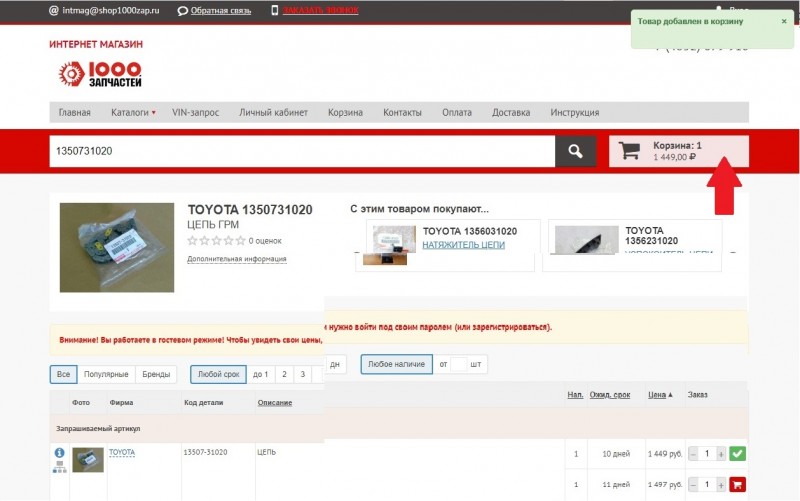The height and width of the screenshot is (501, 800).
Task: Click the green checkmark for 1 449 руб. offer
Action: [737, 453]
